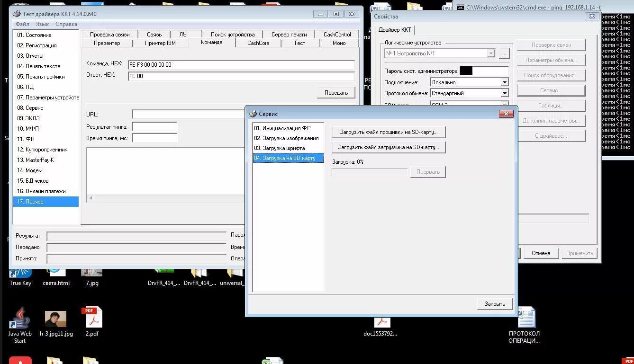The image size is (634, 364).
Task: Click the Применить button in Свойства
Action: [x=580, y=253]
